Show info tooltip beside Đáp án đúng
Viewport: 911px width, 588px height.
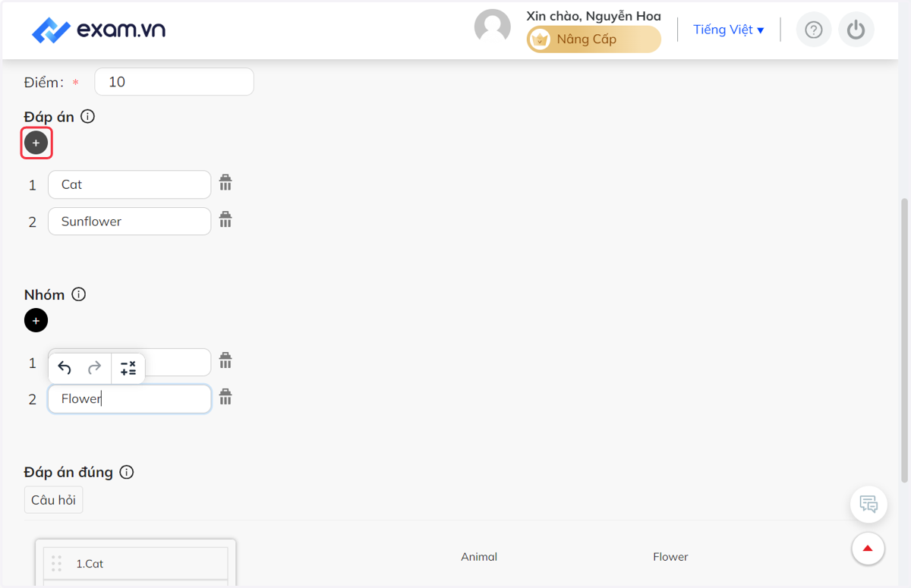(127, 472)
